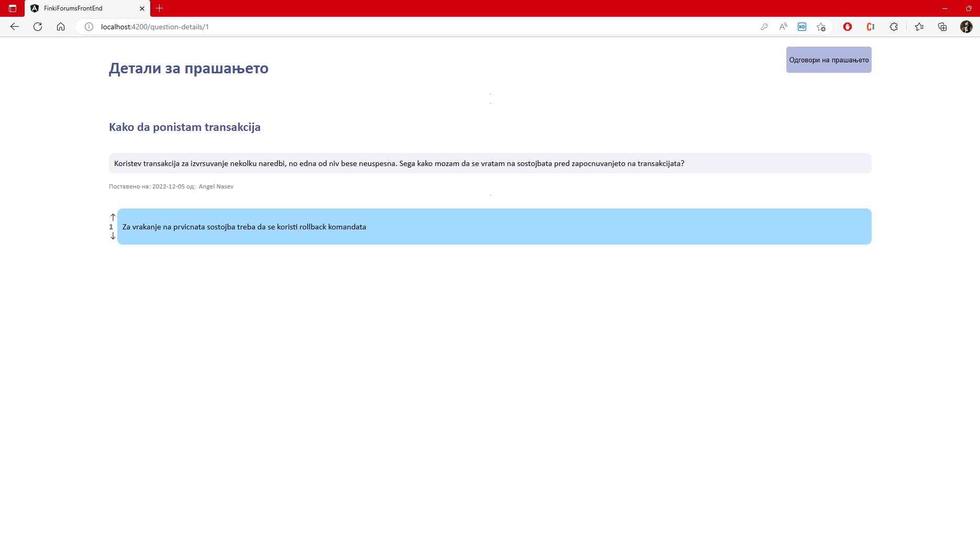This screenshot has height=540, width=980.
Task: Downvote the rollback answer with down arrow
Action: click(x=113, y=236)
